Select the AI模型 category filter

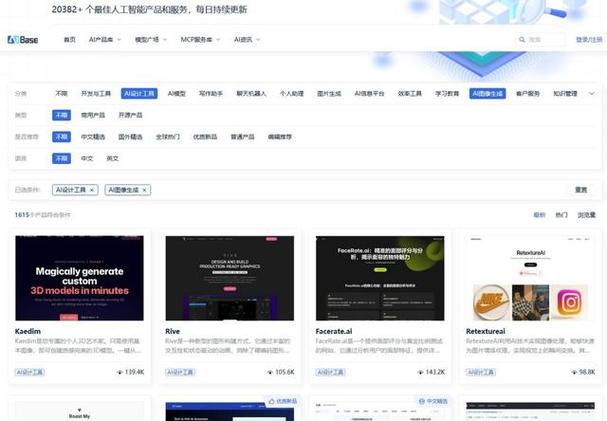click(x=177, y=94)
